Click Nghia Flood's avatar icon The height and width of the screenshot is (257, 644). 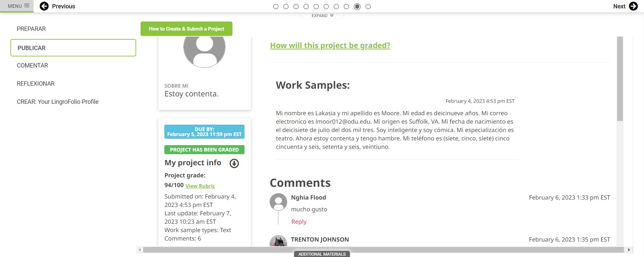(278, 202)
